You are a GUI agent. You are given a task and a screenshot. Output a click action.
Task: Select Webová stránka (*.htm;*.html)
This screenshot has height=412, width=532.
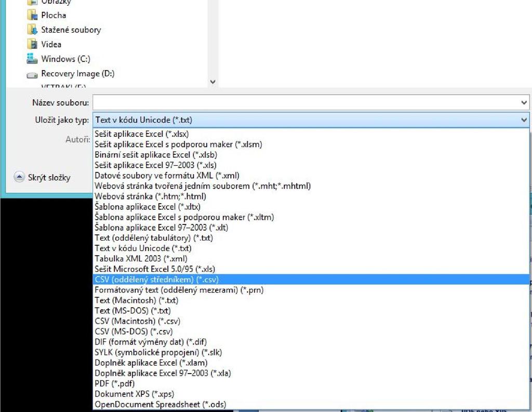(311, 196)
